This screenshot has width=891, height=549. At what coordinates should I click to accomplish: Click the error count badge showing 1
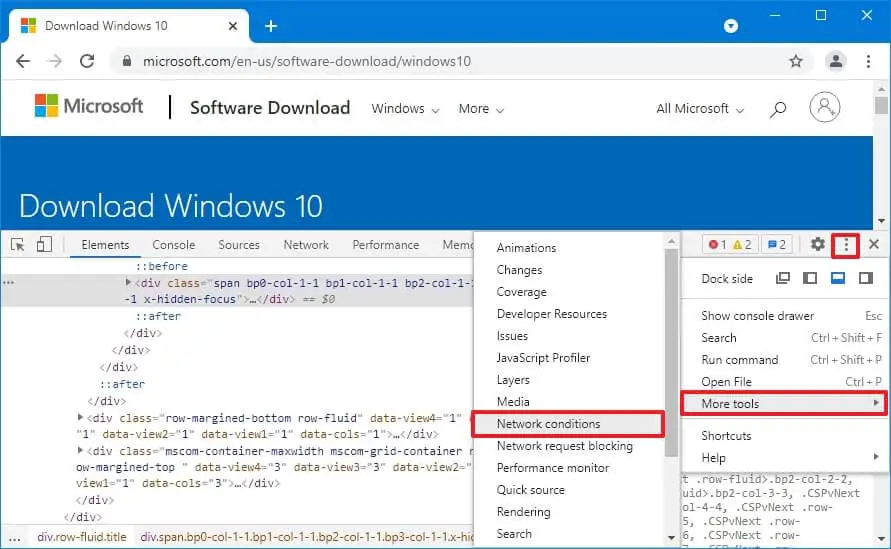pos(717,245)
